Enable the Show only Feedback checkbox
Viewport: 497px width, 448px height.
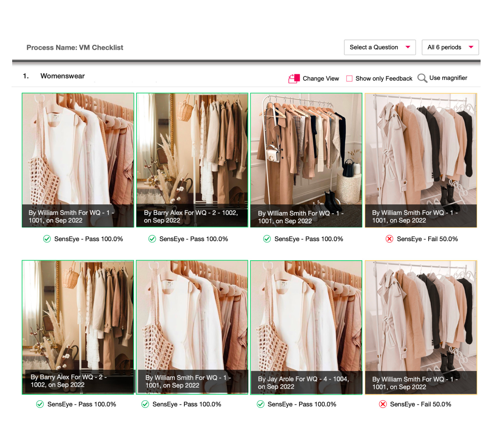click(349, 78)
